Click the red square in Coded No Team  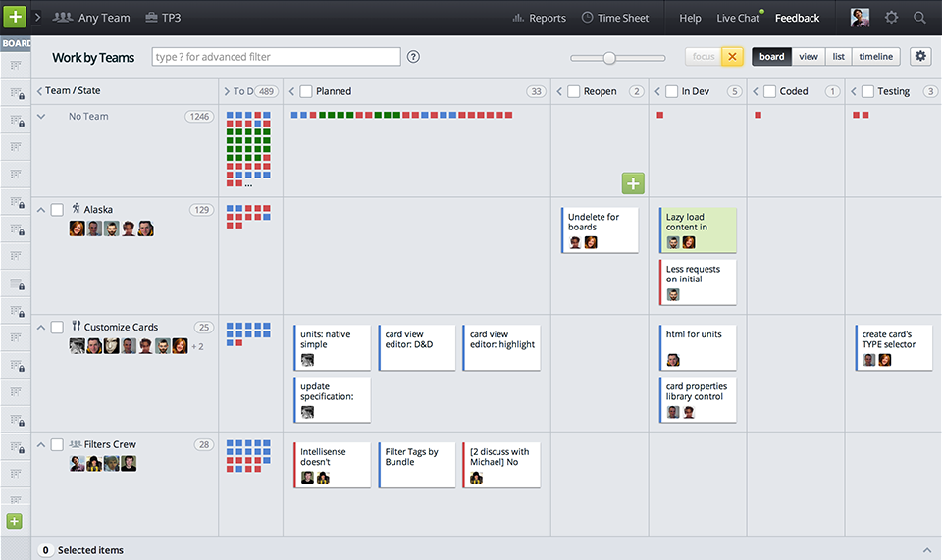(759, 115)
